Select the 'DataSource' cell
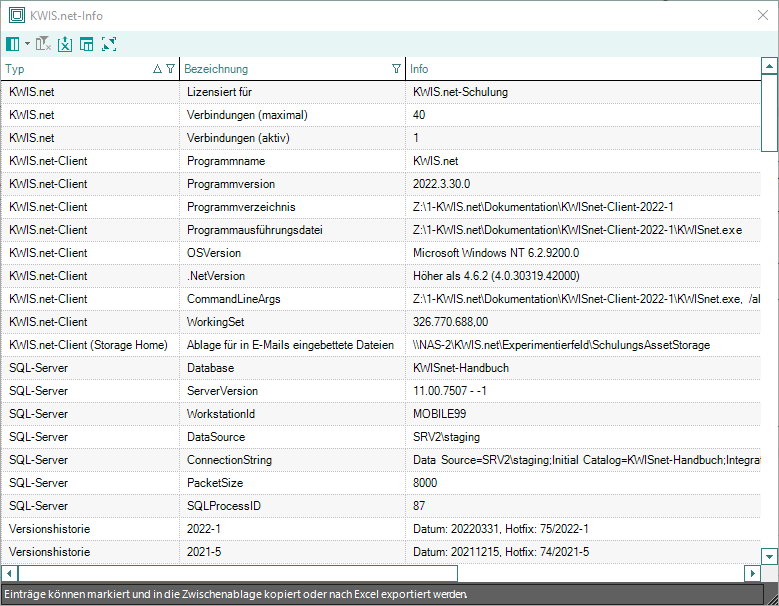This screenshot has width=779, height=606. click(x=292, y=437)
